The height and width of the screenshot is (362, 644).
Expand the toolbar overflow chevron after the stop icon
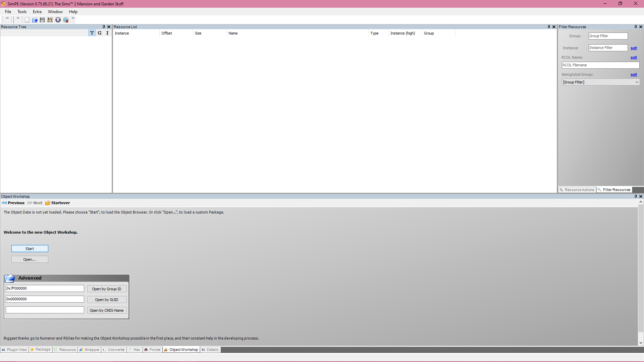click(x=73, y=18)
